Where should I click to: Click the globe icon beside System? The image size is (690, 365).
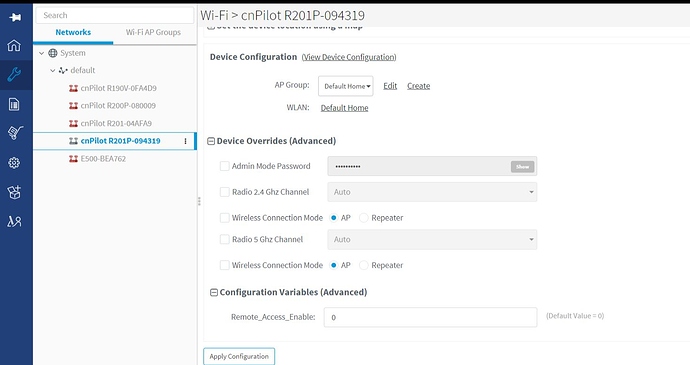(x=53, y=53)
